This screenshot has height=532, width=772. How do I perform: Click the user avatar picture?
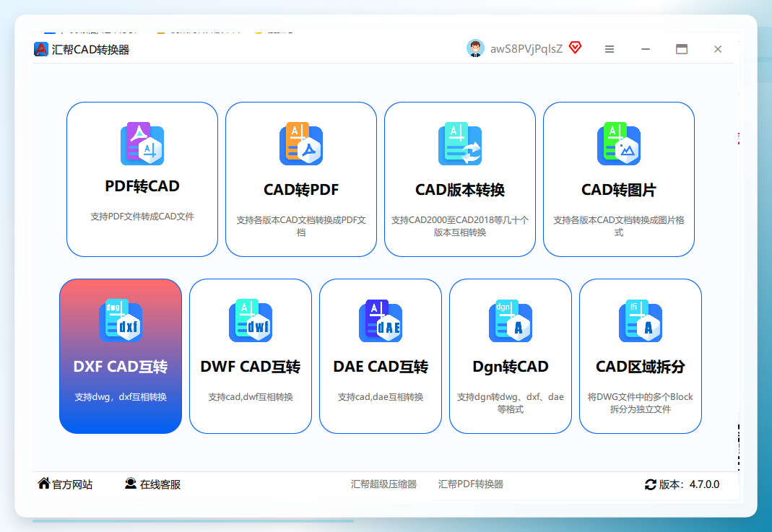point(475,48)
